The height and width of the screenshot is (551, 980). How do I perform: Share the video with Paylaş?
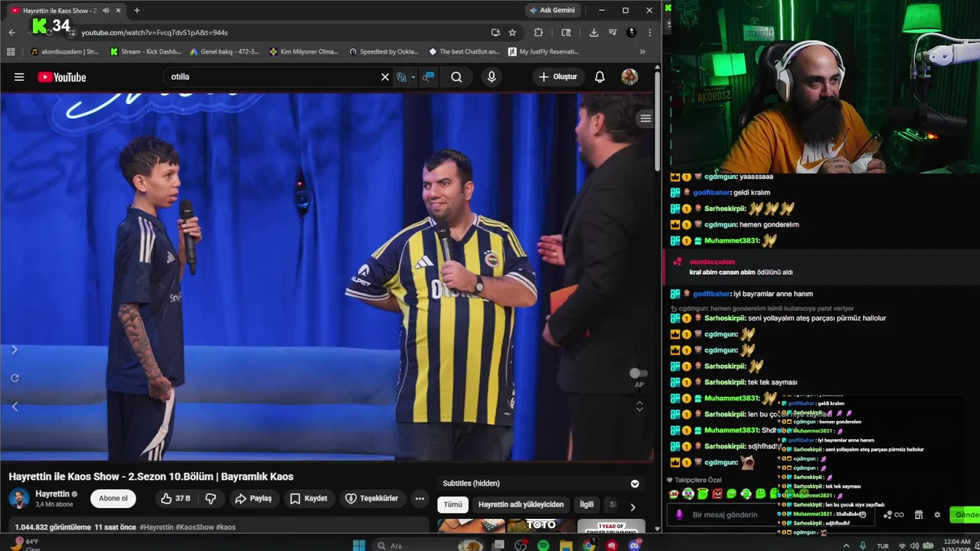tap(253, 498)
